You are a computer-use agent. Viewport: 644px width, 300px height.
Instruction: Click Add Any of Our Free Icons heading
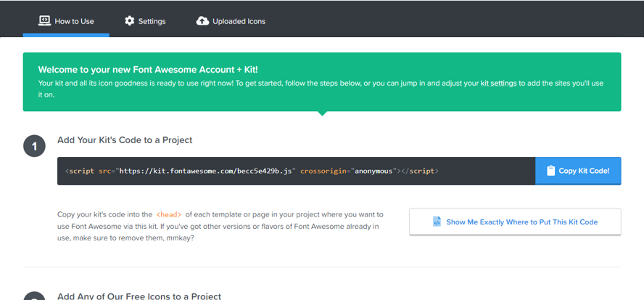[x=139, y=296]
